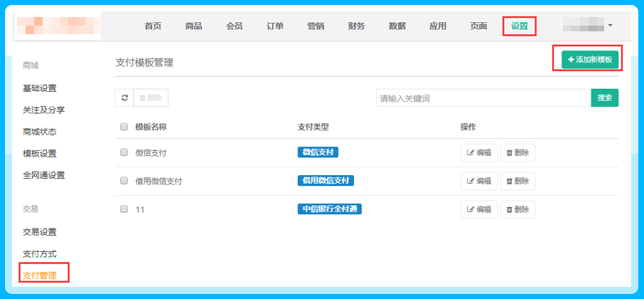Open the user account dropdown arrow
Viewport: 644px width, 299px height.
click(x=611, y=26)
